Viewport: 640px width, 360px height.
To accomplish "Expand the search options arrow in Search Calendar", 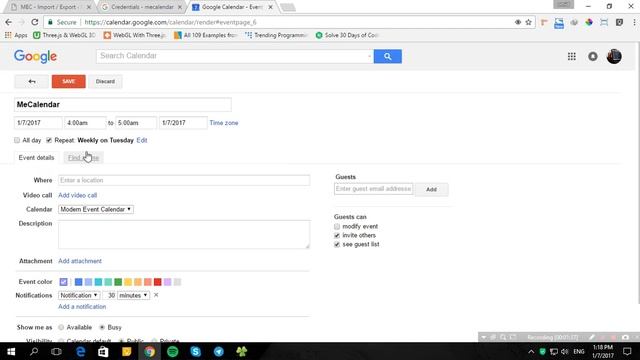I will (x=369, y=56).
